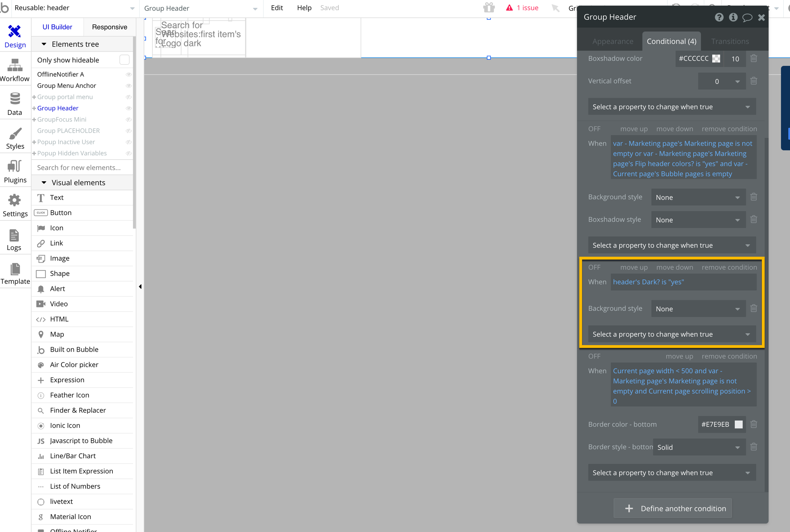Click the gift icon in top bar
790x532 pixels.
(489, 8)
